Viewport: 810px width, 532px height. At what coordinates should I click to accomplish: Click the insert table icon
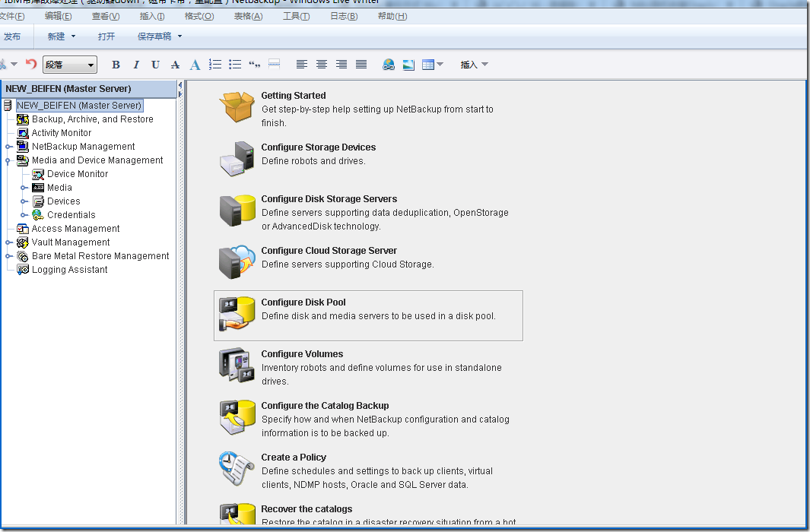427,65
